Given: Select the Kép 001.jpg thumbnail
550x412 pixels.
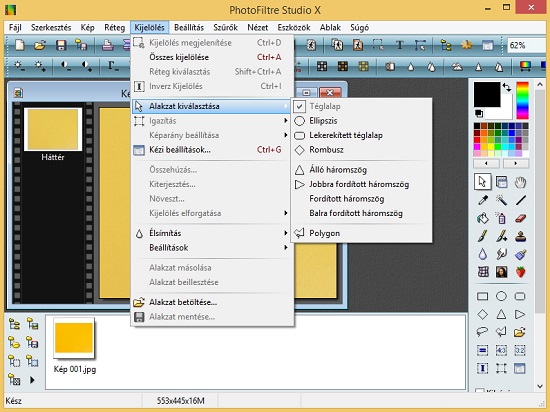Looking at the screenshot, I should pyautogui.click(x=74, y=338).
